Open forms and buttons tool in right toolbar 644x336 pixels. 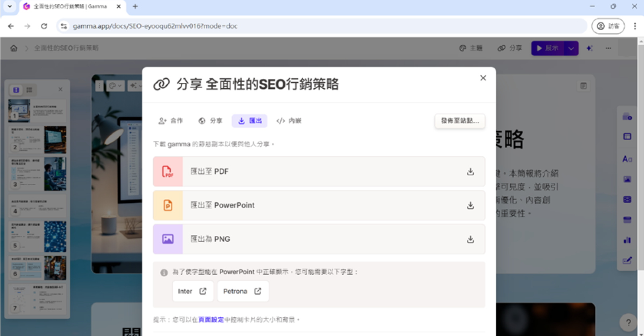627,260
